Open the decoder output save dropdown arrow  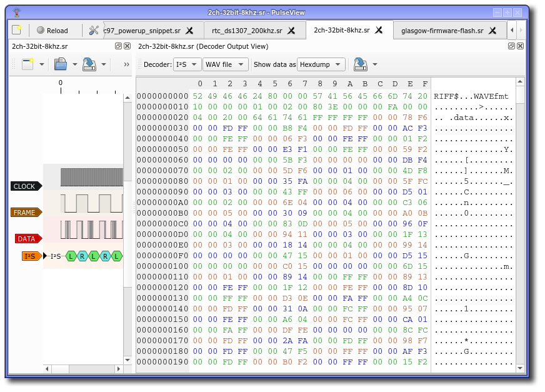coord(375,64)
